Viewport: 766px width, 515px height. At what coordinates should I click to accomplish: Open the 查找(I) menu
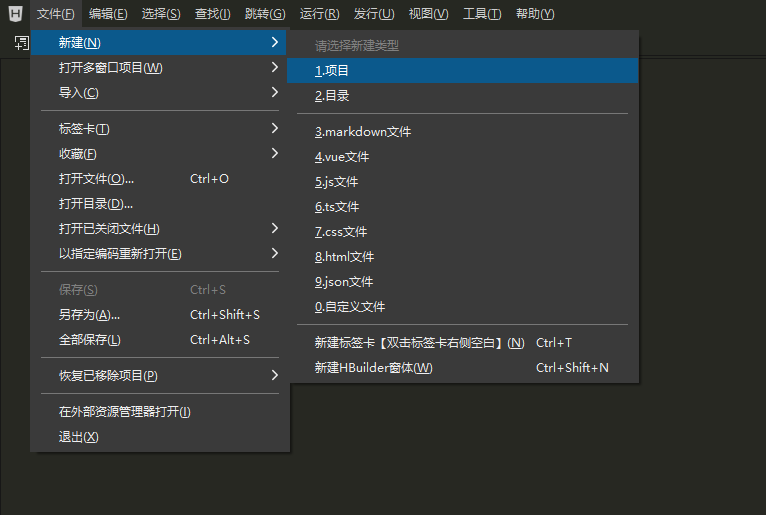[x=213, y=14]
